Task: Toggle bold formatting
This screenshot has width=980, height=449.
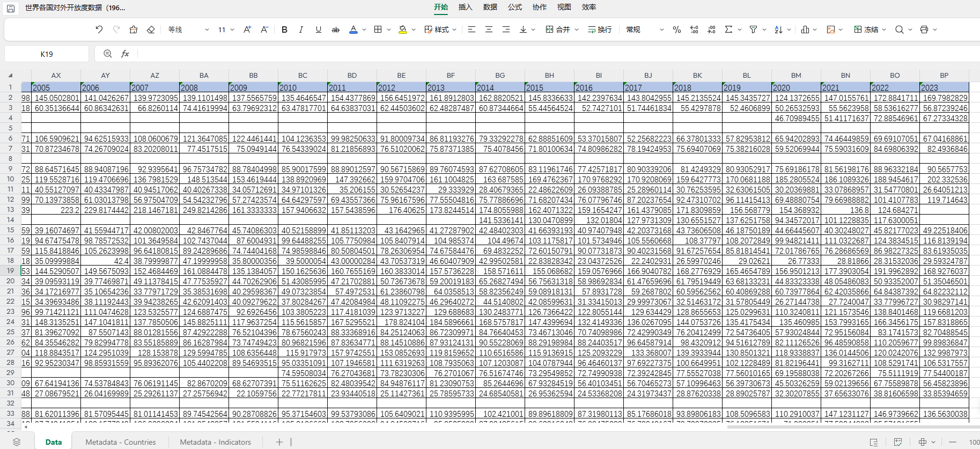Action: point(284,30)
